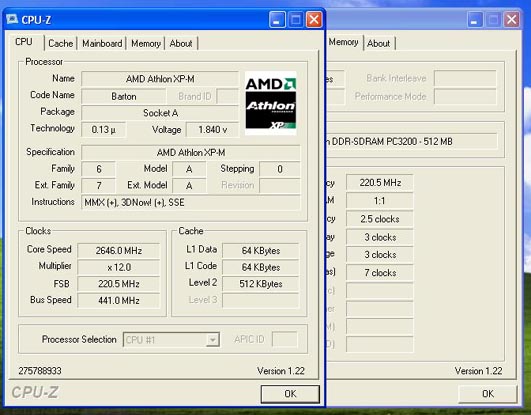Select Memory tab in background window
The height and width of the screenshot is (415, 531).
coord(343,42)
